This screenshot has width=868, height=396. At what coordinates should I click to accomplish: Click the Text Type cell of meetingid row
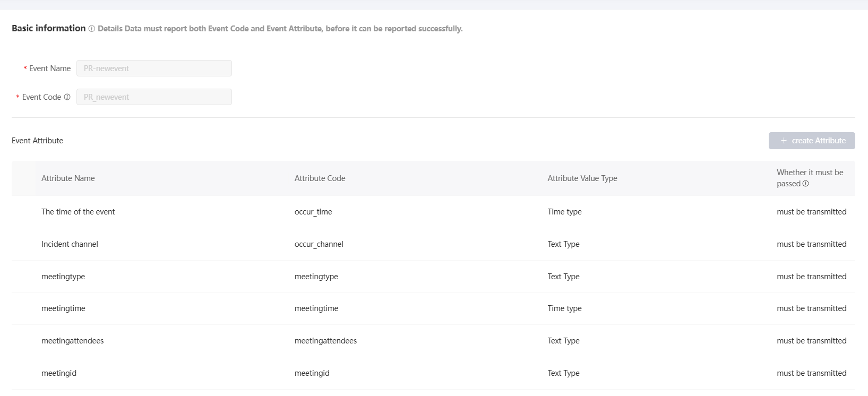[563, 373]
